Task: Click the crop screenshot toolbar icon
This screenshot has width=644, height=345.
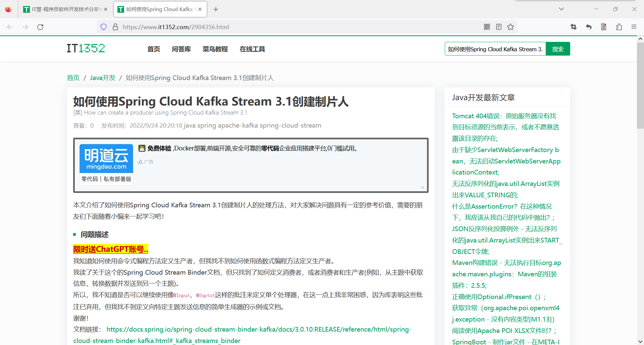Action: 574,27
